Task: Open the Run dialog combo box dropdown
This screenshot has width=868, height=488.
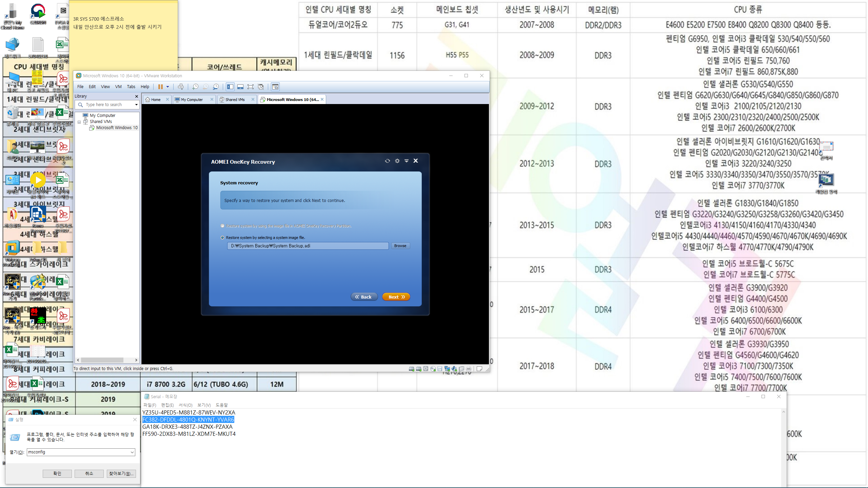Action: click(132, 452)
